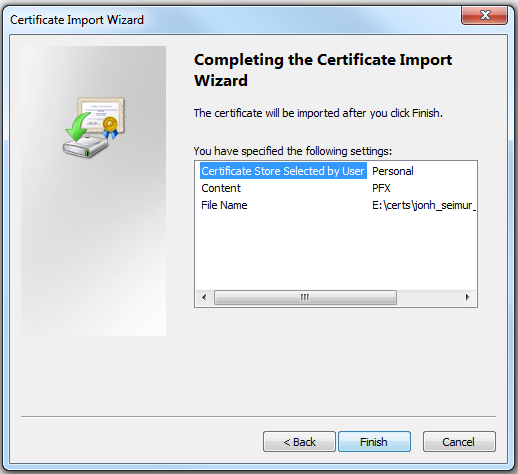Click the PFX content value
This screenshot has height=474, width=518.
(x=381, y=188)
